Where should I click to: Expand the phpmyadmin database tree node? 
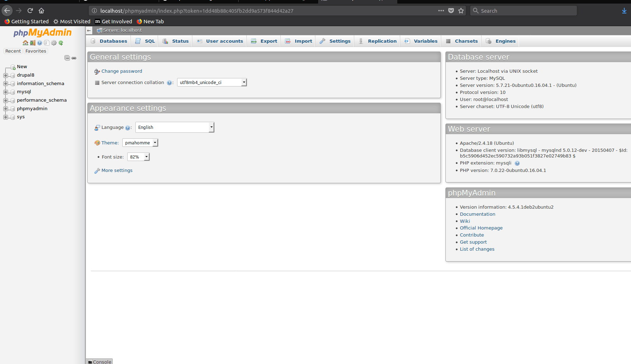click(6, 109)
